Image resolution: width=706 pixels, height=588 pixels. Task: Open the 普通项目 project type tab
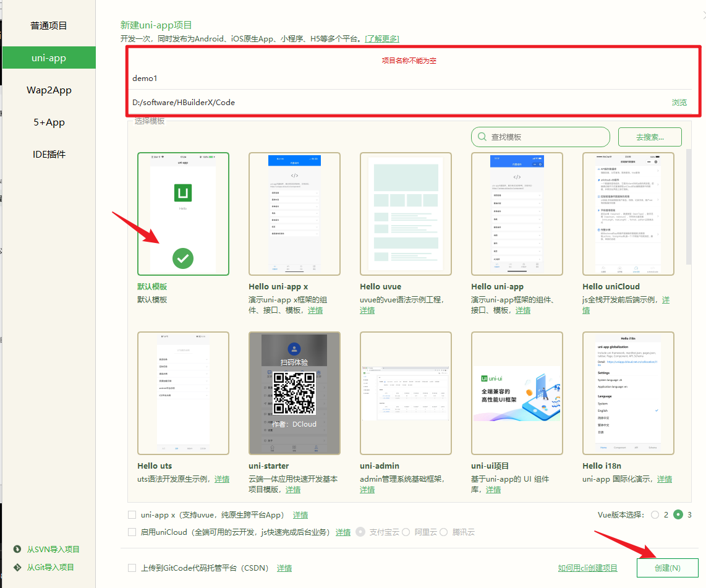coord(49,26)
